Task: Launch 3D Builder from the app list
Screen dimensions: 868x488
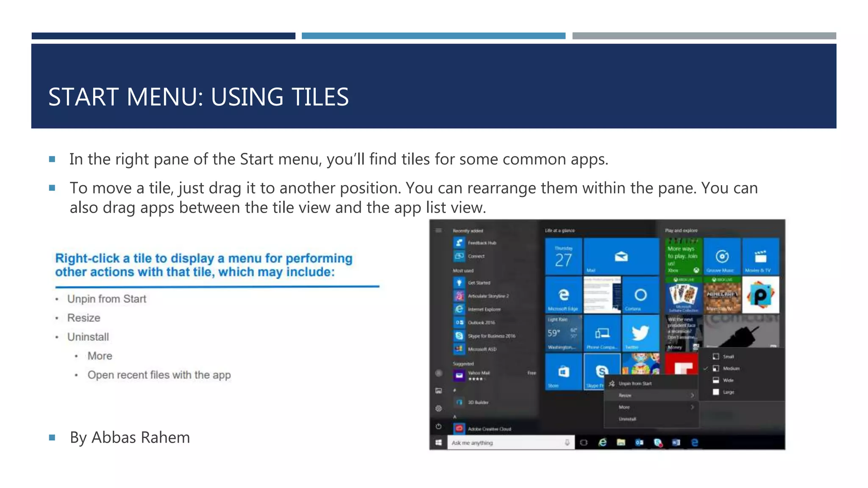Action: [471, 402]
